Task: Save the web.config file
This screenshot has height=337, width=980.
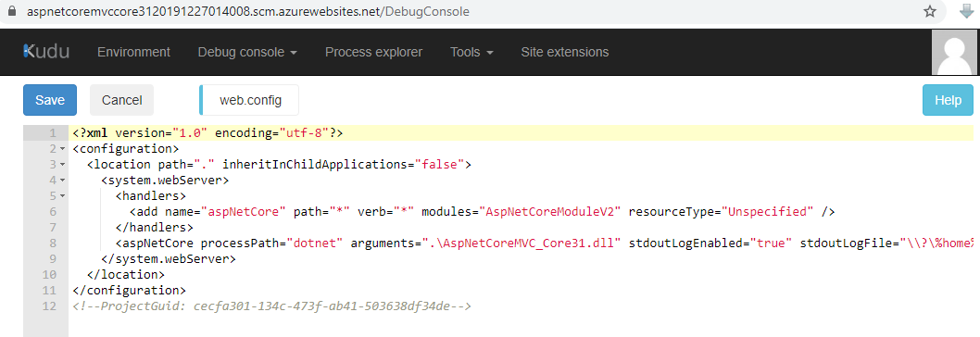Action: click(x=50, y=100)
